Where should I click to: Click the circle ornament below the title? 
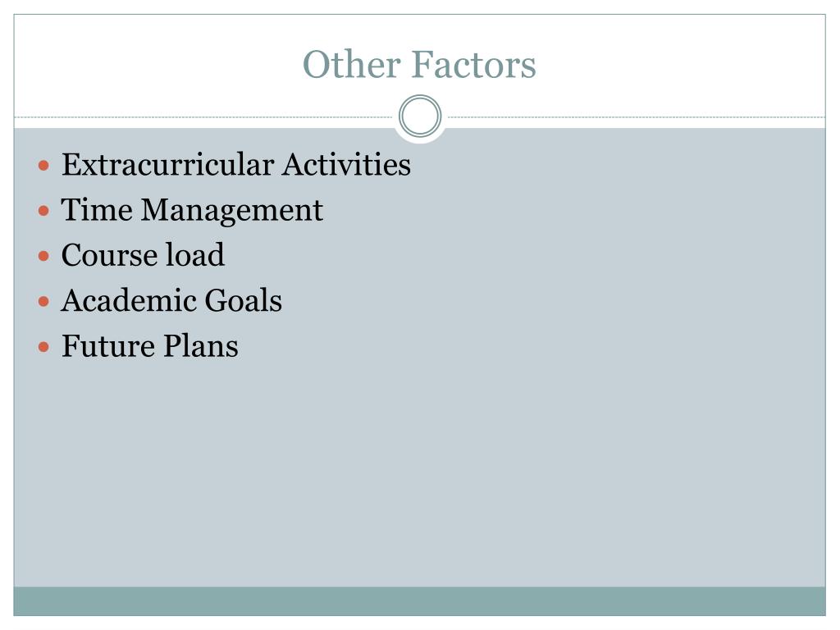pos(420,116)
